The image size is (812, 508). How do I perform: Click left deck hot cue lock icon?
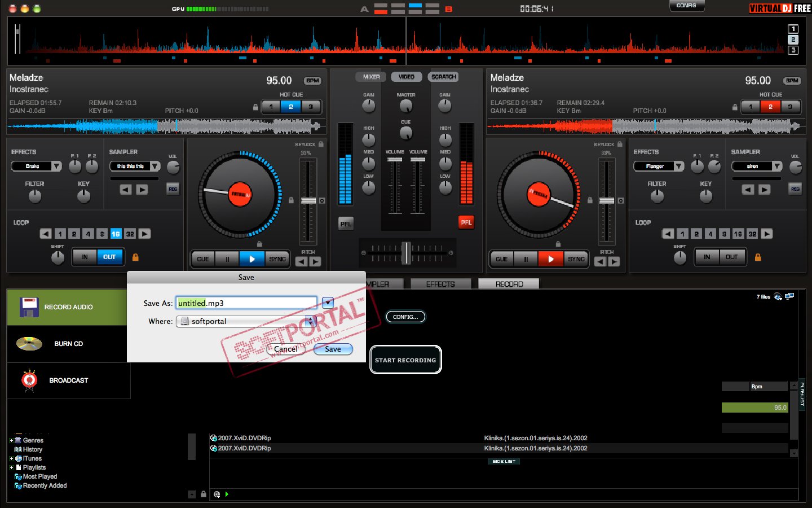pos(255,107)
